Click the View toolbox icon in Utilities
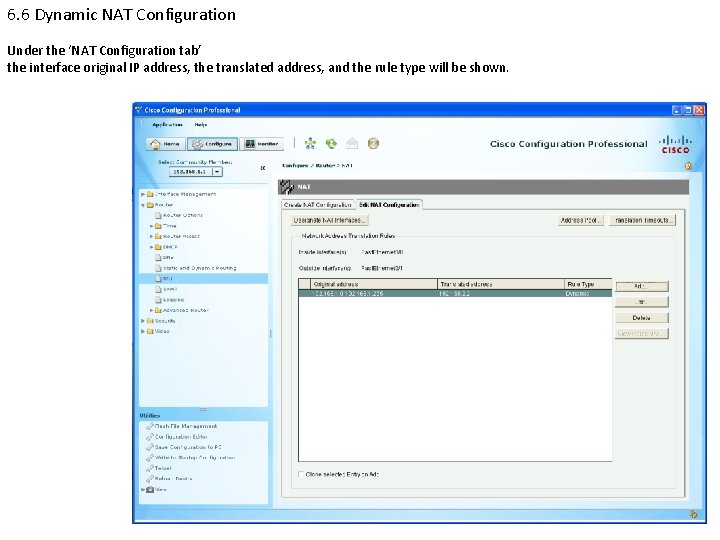Viewport: 720px width, 540px height. (x=150, y=489)
